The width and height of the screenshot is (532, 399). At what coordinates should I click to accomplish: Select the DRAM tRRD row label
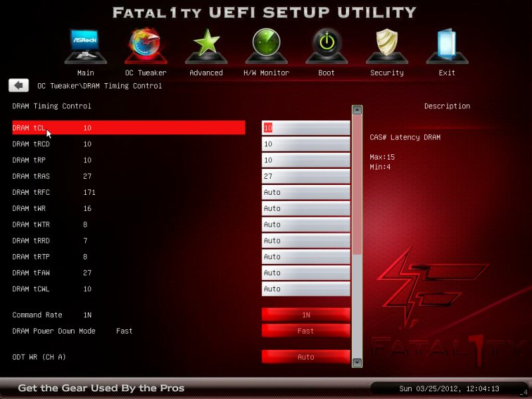coord(31,241)
